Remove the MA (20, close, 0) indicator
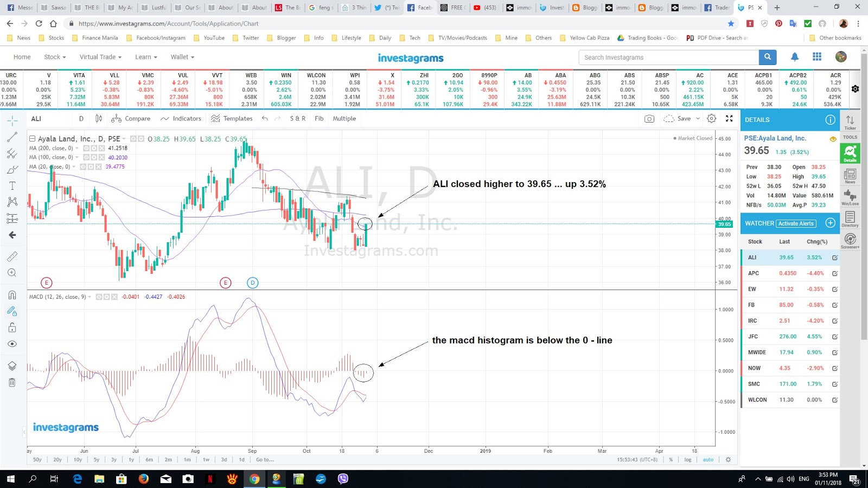Image resolution: width=868 pixels, height=488 pixels. (x=99, y=166)
